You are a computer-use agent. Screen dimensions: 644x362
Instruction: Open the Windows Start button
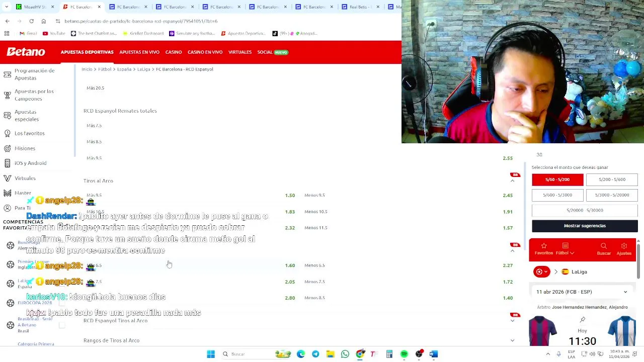(x=211, y=354)
